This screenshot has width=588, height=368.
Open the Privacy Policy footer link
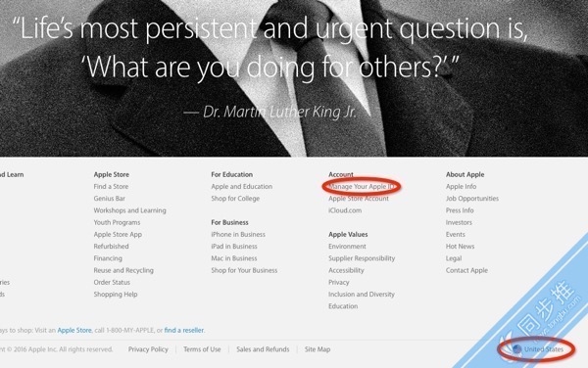tap(148, 349)
